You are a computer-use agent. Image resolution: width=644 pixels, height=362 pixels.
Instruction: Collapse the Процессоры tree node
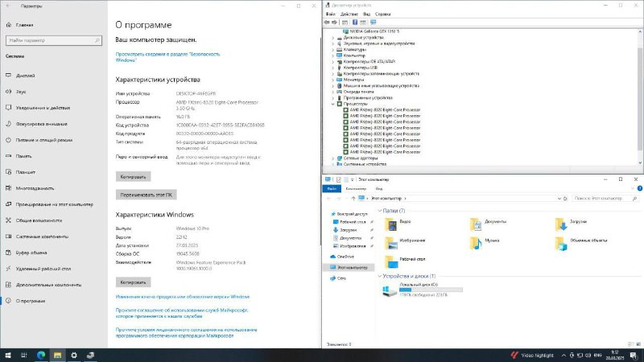point(333,104)
